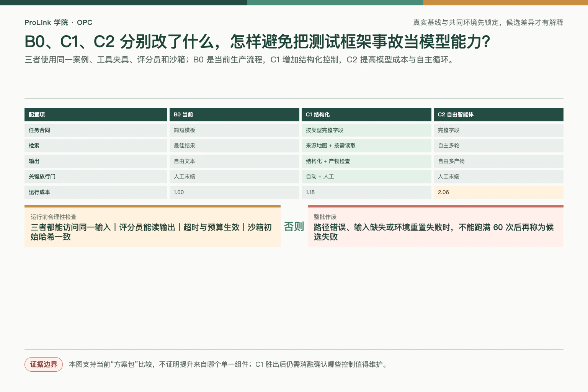Screen dimensions: 588x392
Task: Click the 自由文本 cell
Action: click(x=234, y=161)
